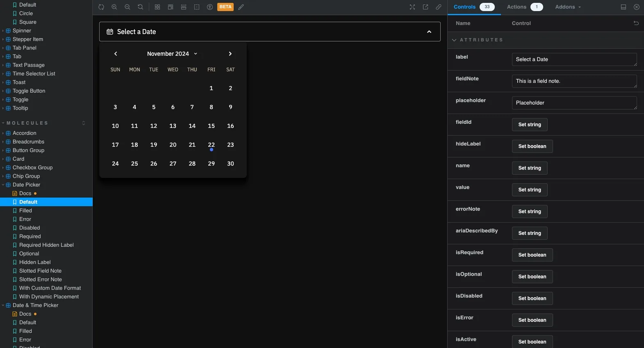Open the Slotted Field Note story
644x348 pixels.
pos(40,271)
